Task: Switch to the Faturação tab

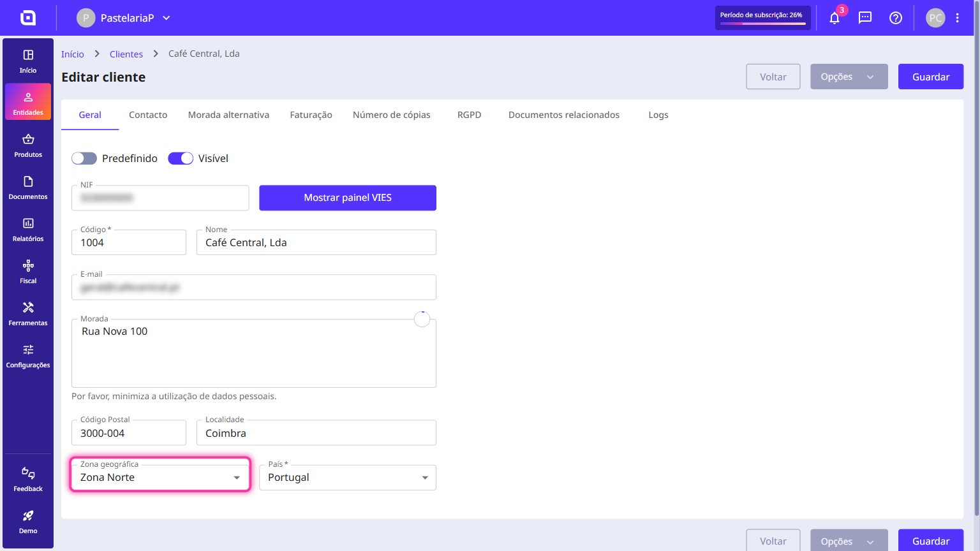Action: (x=311, y=115)
